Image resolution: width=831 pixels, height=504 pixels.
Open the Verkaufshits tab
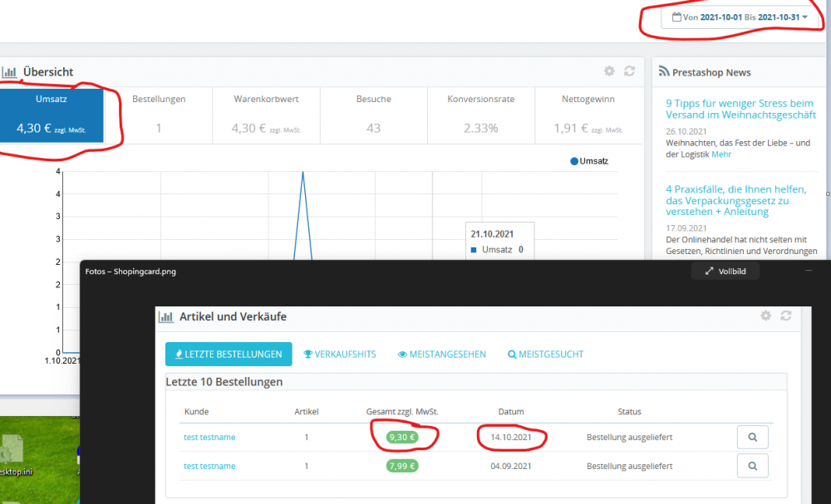340,355
